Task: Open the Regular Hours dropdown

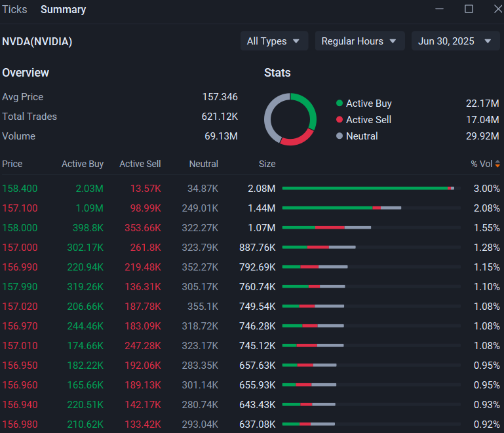Action: (360, 41)
